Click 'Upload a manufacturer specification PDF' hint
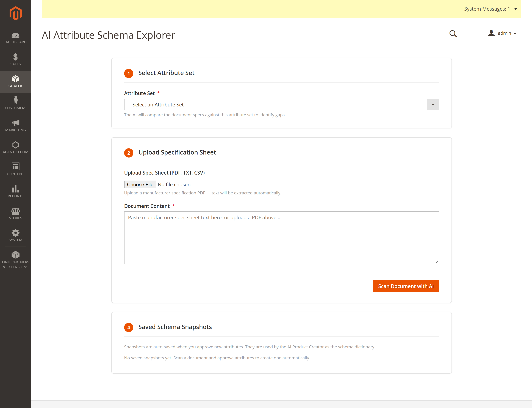The width and height of the screenshot is (532, 408). pyautogui.click(x=203, y=193)
